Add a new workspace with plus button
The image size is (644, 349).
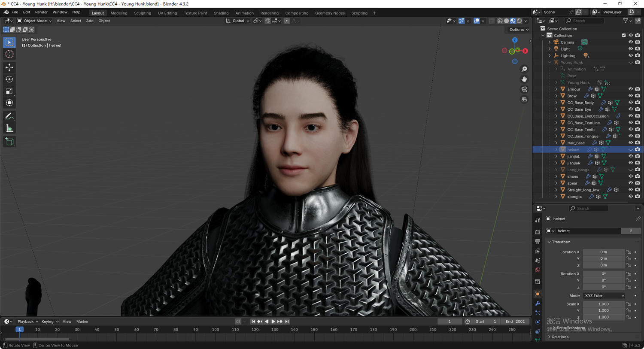click(x=374, y=13)
